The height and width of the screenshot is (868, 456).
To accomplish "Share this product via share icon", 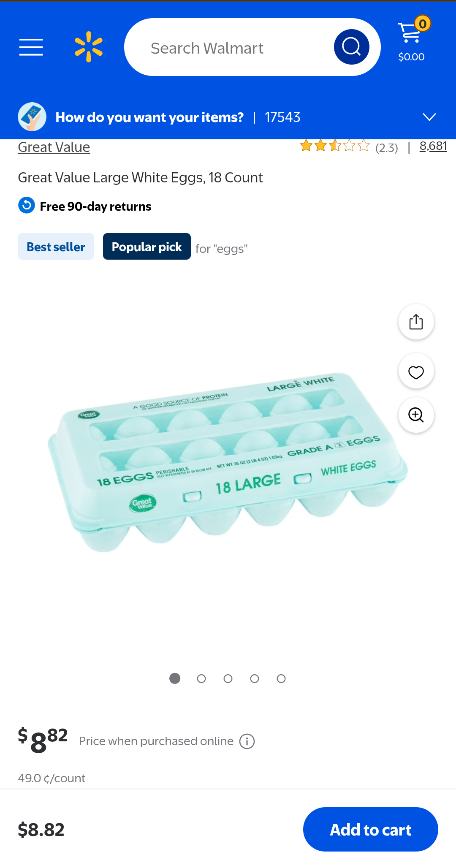I will 416,322.
